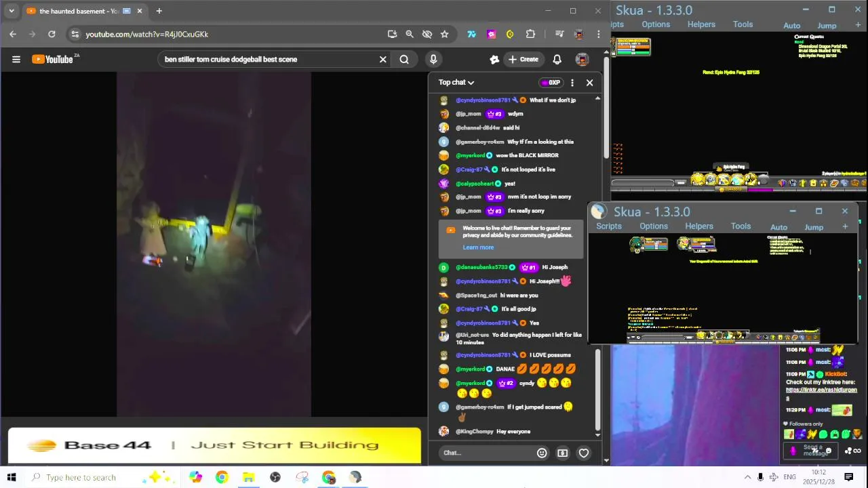Open the YouTube account avatar menu
The height and width of the screenshot is (488, 868).
click(x=582, y=60)
